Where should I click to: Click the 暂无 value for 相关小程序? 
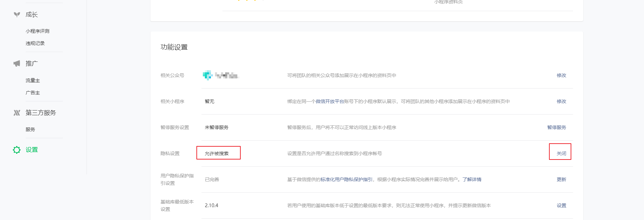(x=210, y=101)
